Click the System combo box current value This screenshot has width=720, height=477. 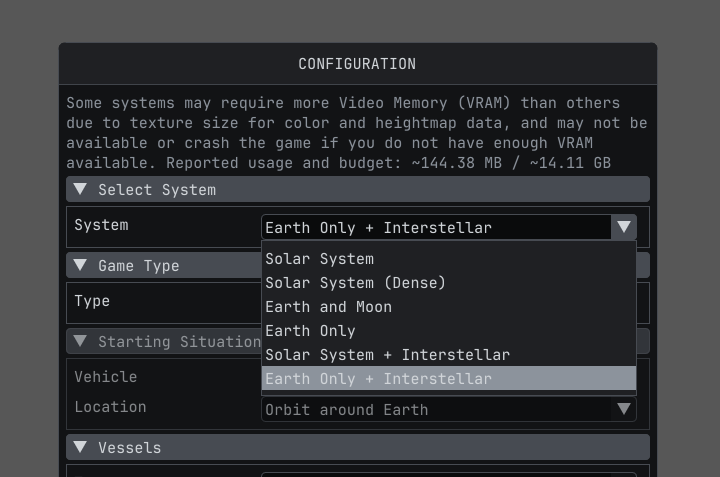click(x=436, y=227)
